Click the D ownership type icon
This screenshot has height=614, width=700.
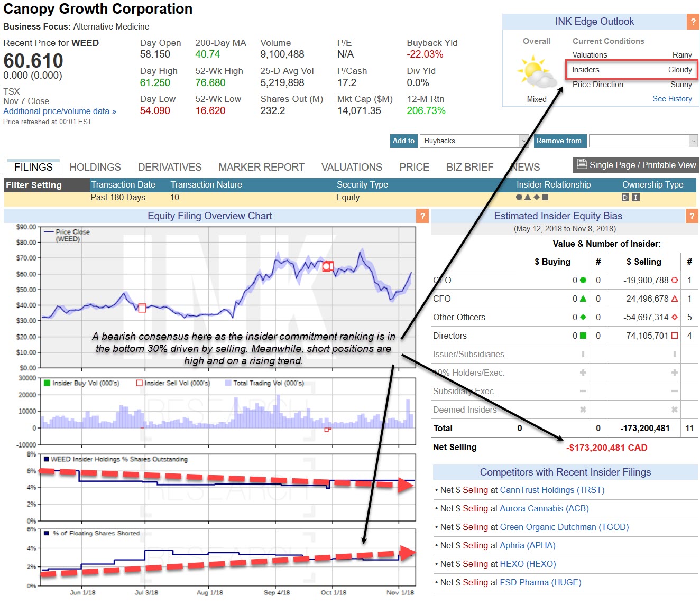tap(625, 197)
